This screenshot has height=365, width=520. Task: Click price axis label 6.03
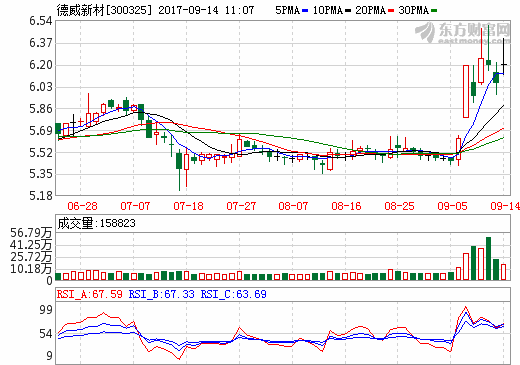click(41, 87)
